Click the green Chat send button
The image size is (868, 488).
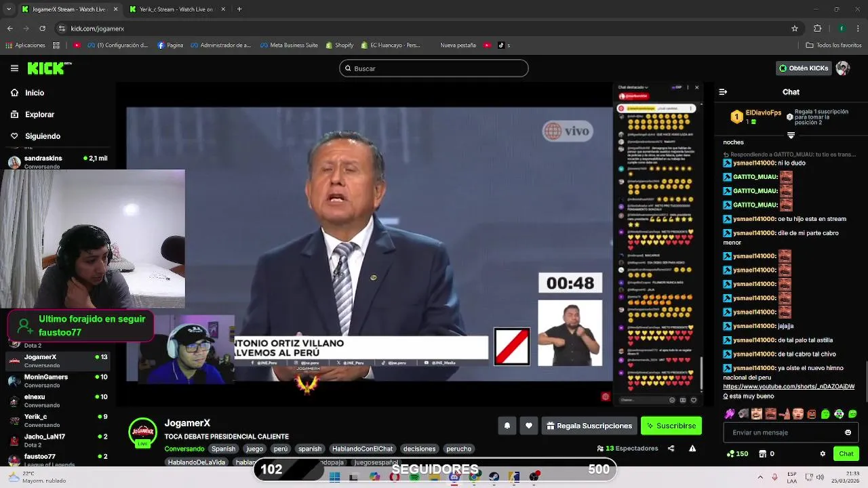[846, 453]
